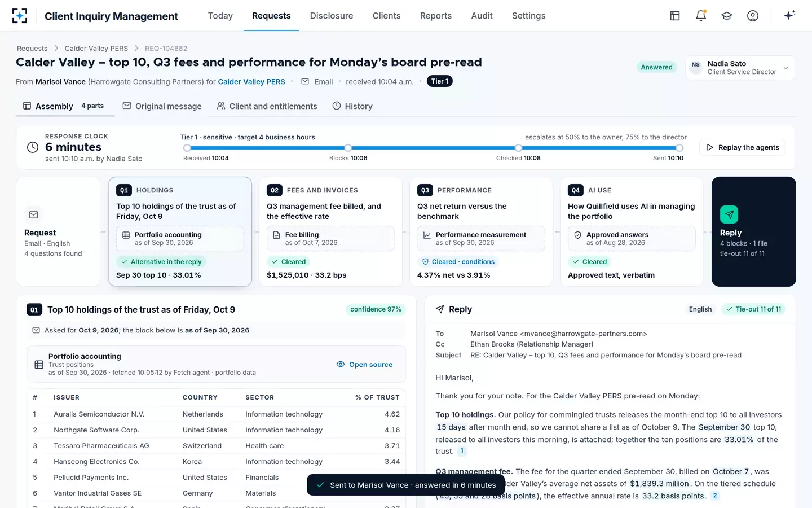
Task: Click the Requests breadcrumb
Action: click(32, 48)
